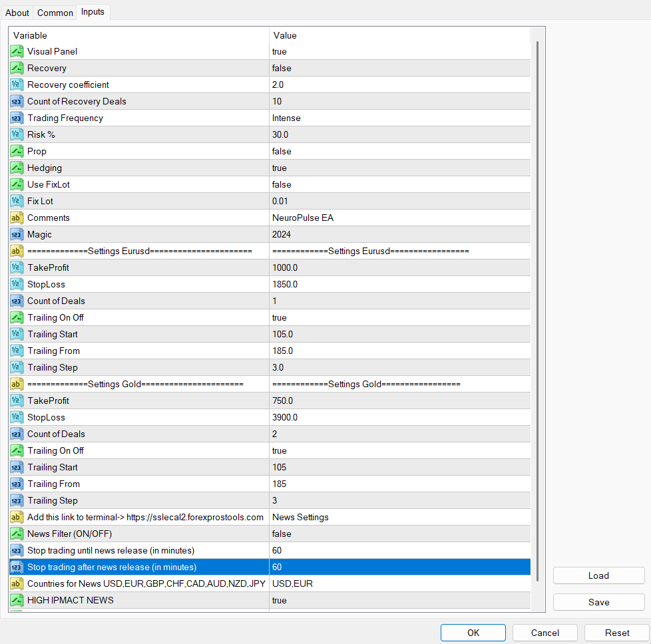Click the string icon for Countries for News
The height and width of the screenshot is (644, 651).
pyautogui.click(x=17, y=583)
